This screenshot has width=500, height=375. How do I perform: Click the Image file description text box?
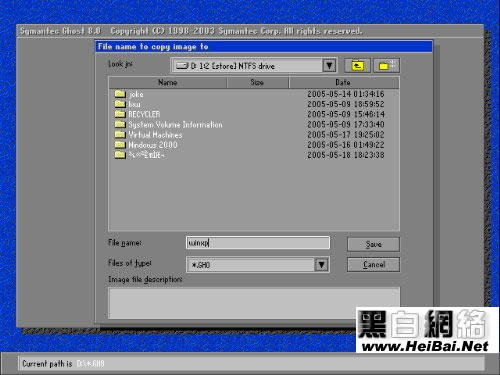(x=254, y=303)
